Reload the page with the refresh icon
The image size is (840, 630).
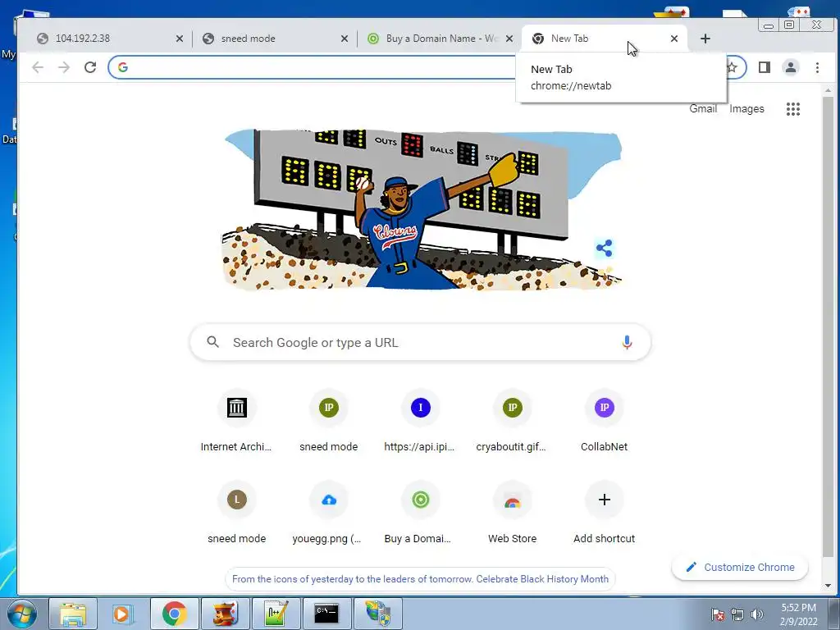pyautogui.click(x=90, y=67)
